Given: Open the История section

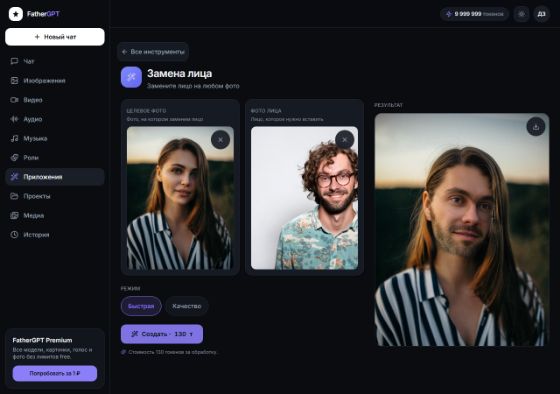Looking at the screenshot, I should coord(55,235).
